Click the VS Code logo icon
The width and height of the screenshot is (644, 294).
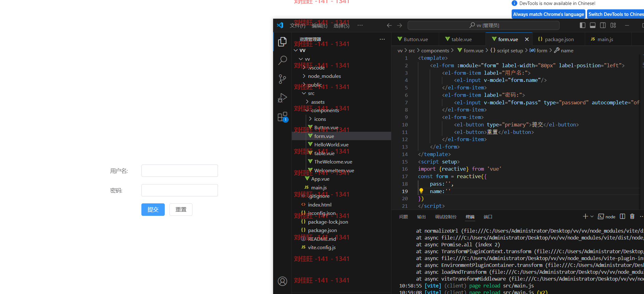(x=280, y=25)
